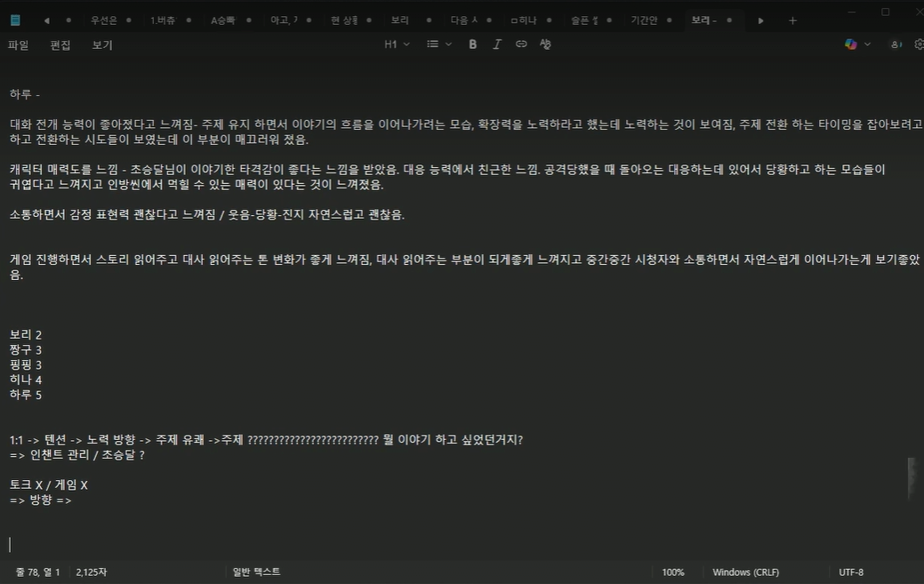Toggle bold formatting in the toolbar
The height and width of the screenshot is (584, 924).
(x=473, y=44)
